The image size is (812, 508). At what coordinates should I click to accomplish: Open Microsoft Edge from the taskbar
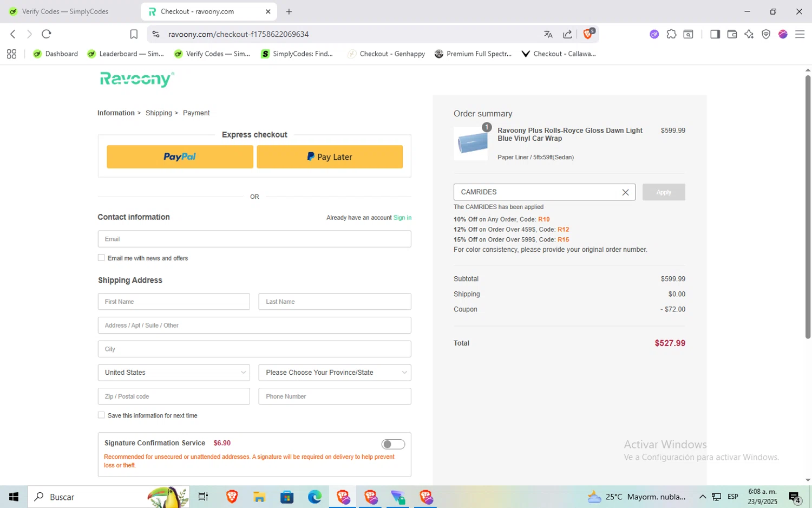(x=315, y=497)
